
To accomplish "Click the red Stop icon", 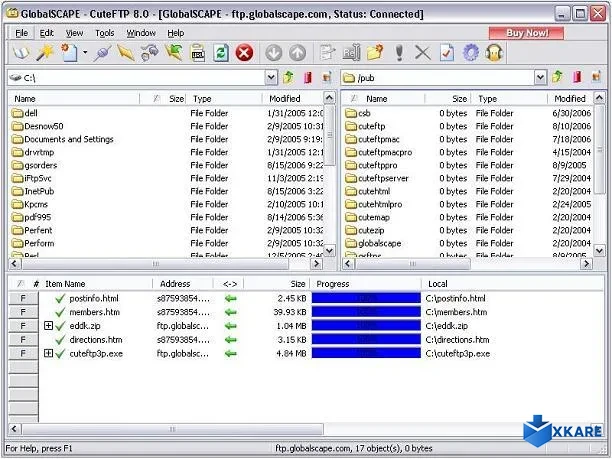I will tap(244, 53).
